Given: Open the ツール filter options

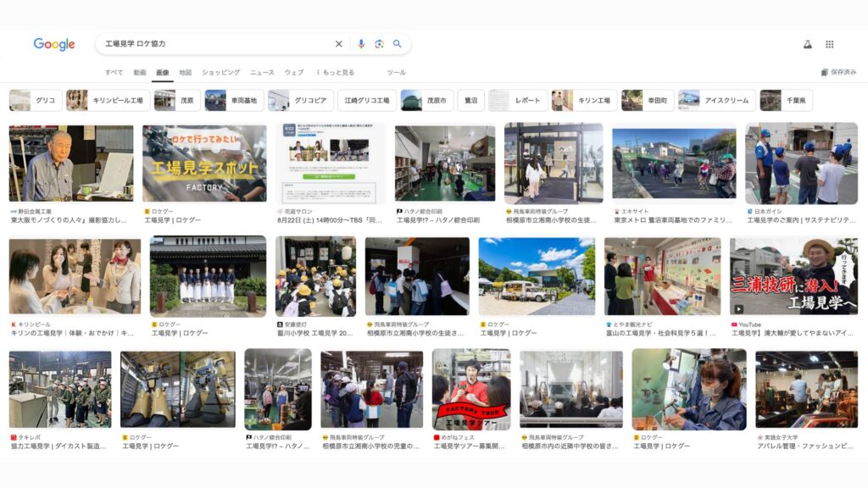Looking at the screenshot, I should (396, 73).
